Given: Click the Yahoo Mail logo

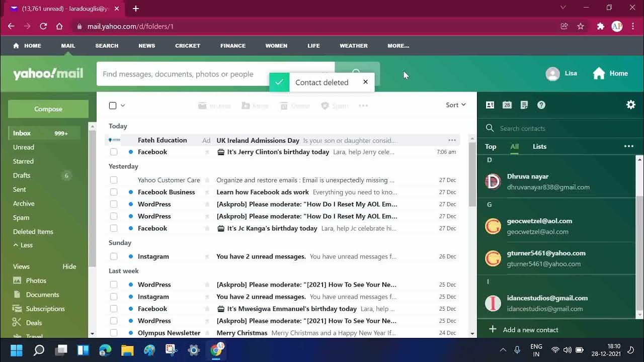Looking at the screenshot, I should (48, 74).
